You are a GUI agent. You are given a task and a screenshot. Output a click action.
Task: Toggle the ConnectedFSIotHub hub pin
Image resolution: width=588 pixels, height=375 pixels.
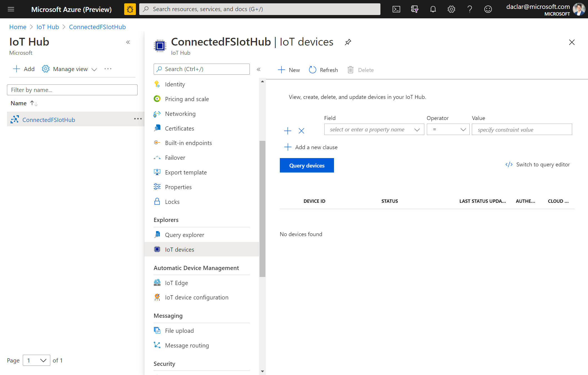tap(348, 42)
